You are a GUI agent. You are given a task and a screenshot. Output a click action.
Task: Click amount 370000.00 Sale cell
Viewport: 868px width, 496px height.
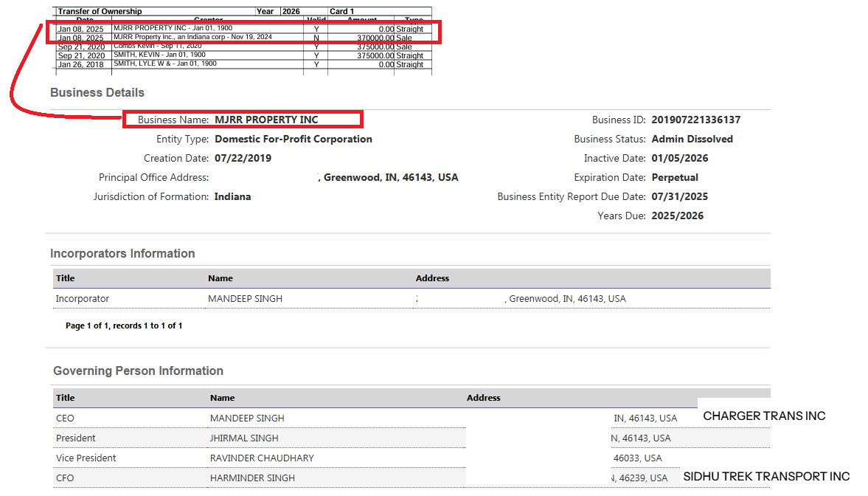(384, 38)
